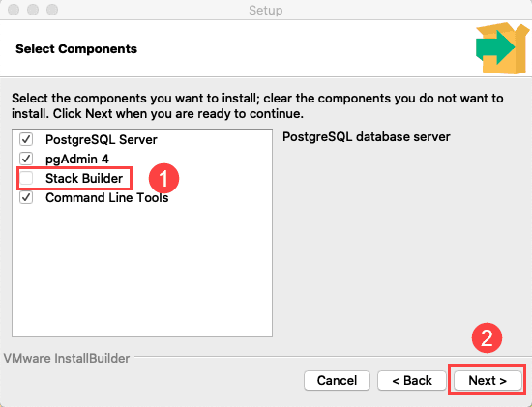Cancel the setup wizard
Screen dimensions: 532x407
coord(337,381)
